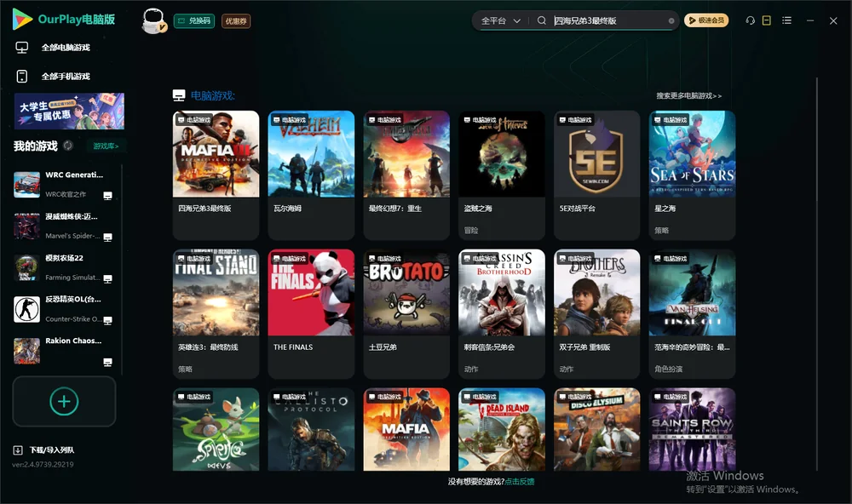Click the search magnifier icon

coord(541,20)
